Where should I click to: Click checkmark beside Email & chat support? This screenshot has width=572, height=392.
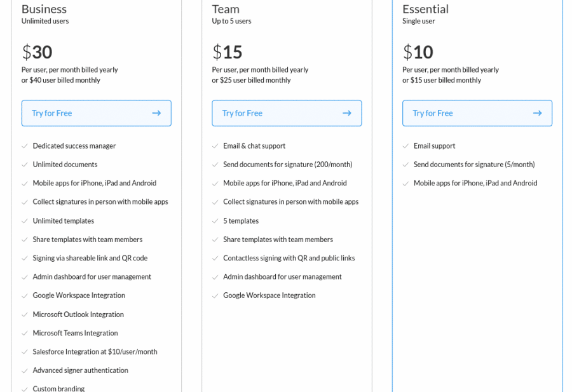(215, 146)
